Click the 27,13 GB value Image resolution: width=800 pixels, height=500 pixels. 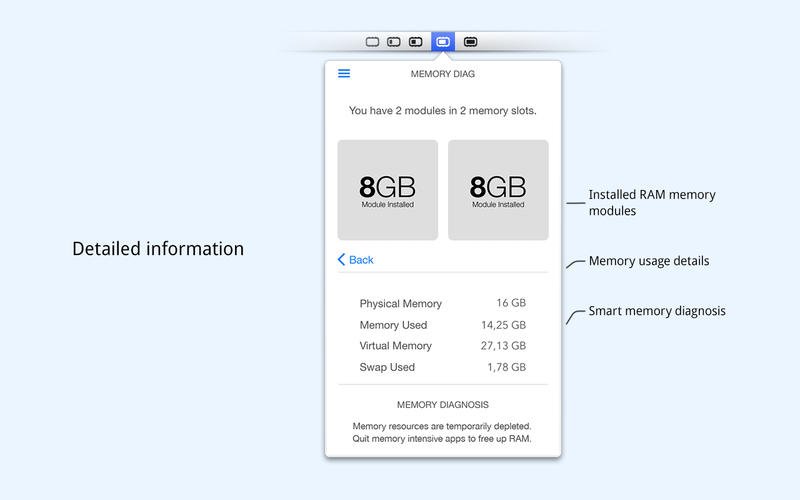(x=503, y=346)
